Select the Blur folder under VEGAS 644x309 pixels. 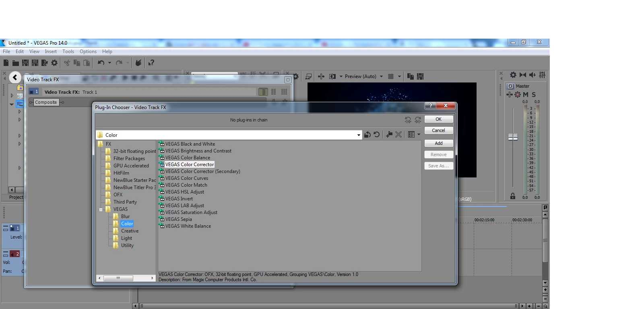(x=126, y=216)
